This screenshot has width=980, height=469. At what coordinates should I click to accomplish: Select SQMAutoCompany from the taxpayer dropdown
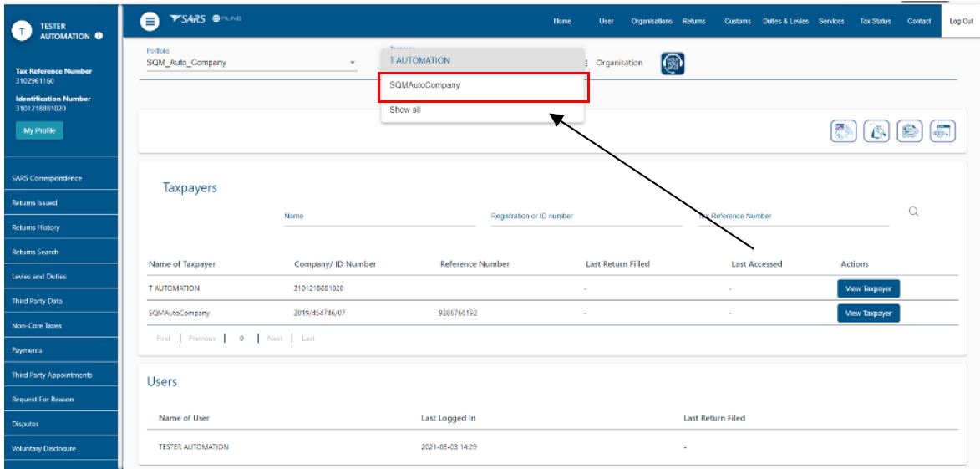point(483,86)
